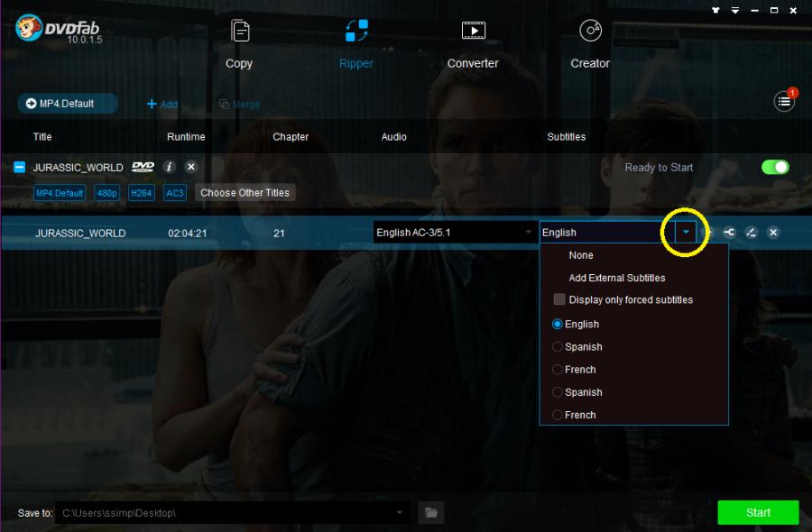
Task: Click Choose Other Titles
Action: pos(245,193)
